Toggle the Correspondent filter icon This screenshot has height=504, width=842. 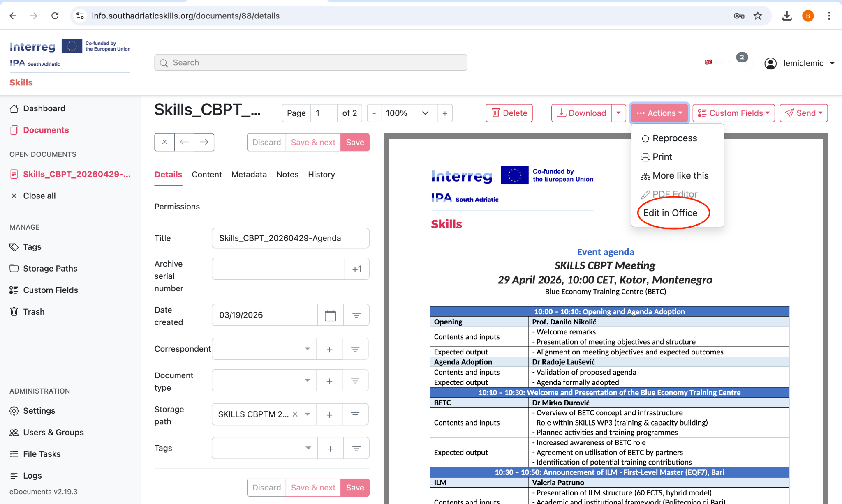pos(356,349)
